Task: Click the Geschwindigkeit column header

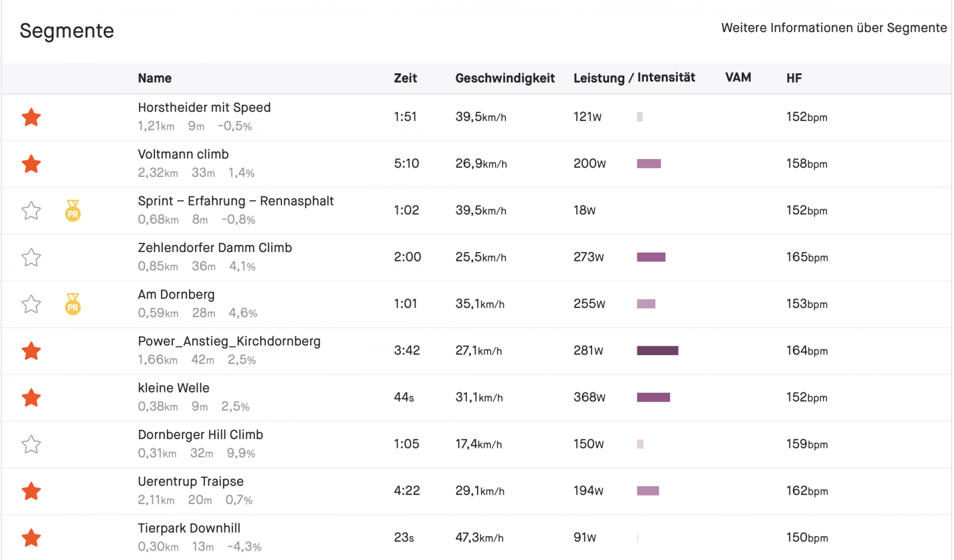Action: click(504, 78)
